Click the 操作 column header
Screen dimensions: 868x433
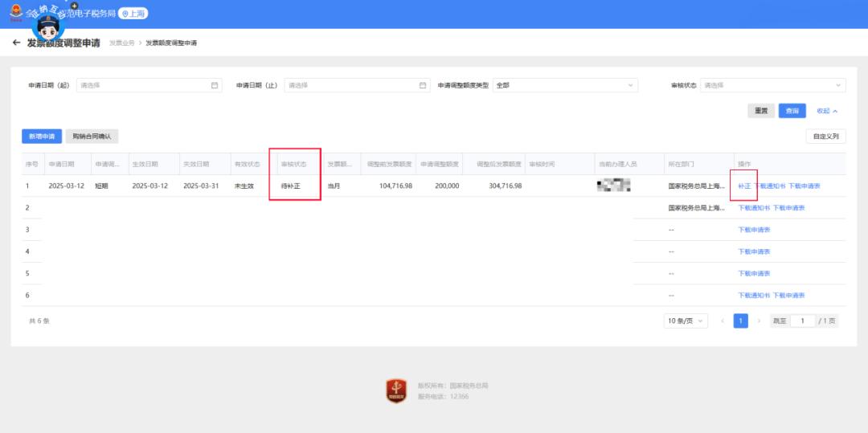click(744, 164)
